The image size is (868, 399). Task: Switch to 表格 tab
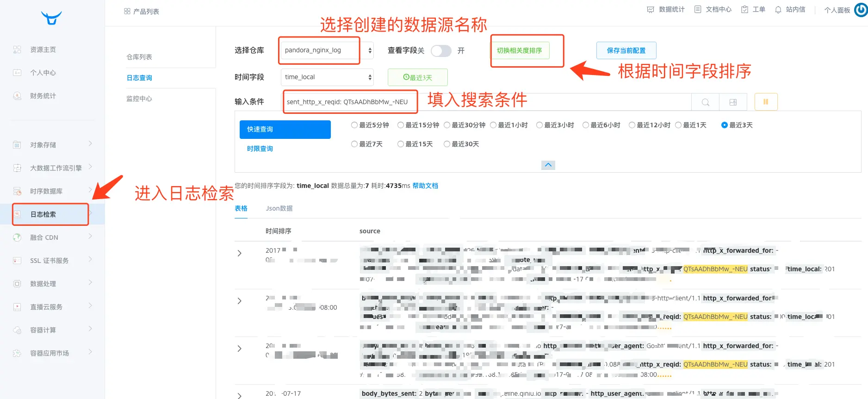[241, 208]
